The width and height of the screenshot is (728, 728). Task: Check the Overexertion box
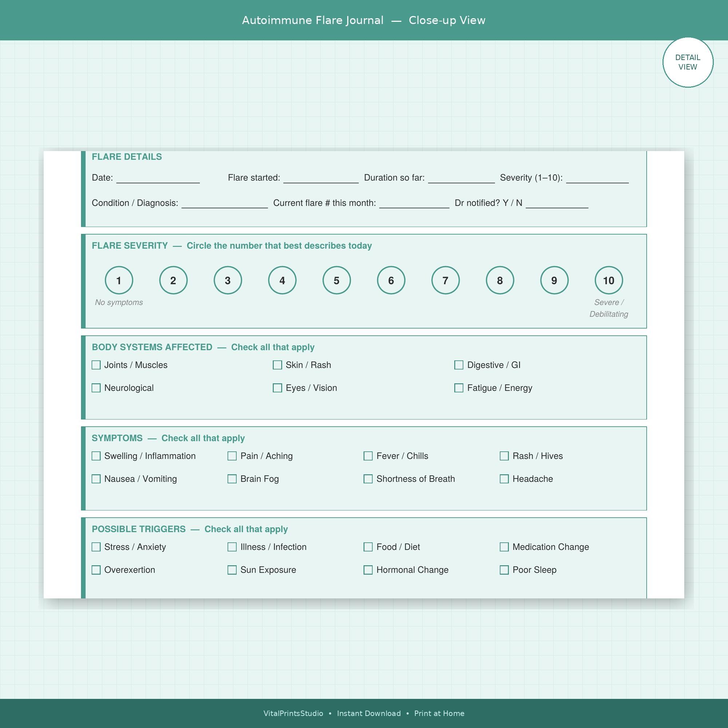tap(96, 570)
